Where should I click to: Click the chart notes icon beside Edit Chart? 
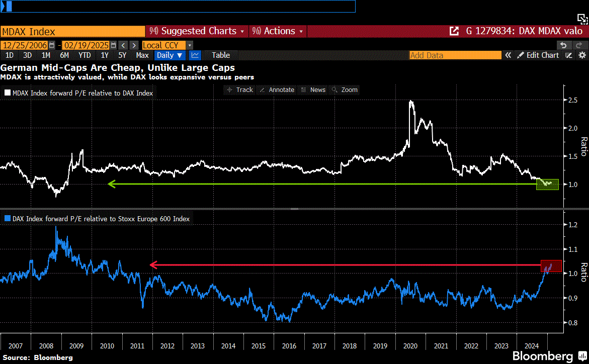point(569,55)
